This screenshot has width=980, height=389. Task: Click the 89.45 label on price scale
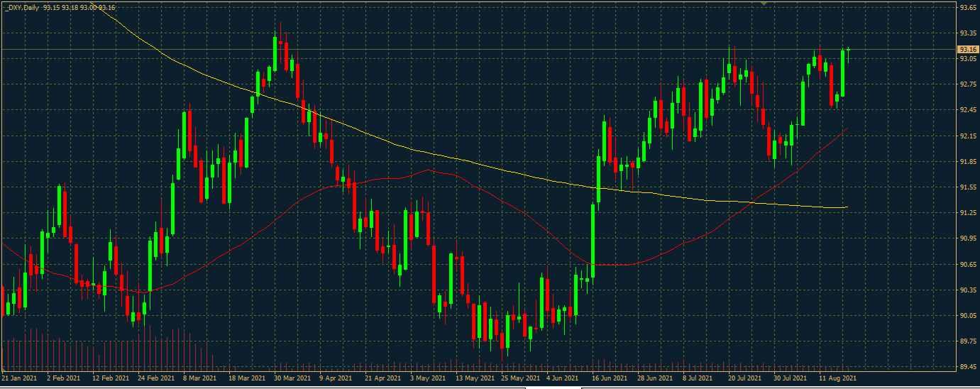point(967,367)
